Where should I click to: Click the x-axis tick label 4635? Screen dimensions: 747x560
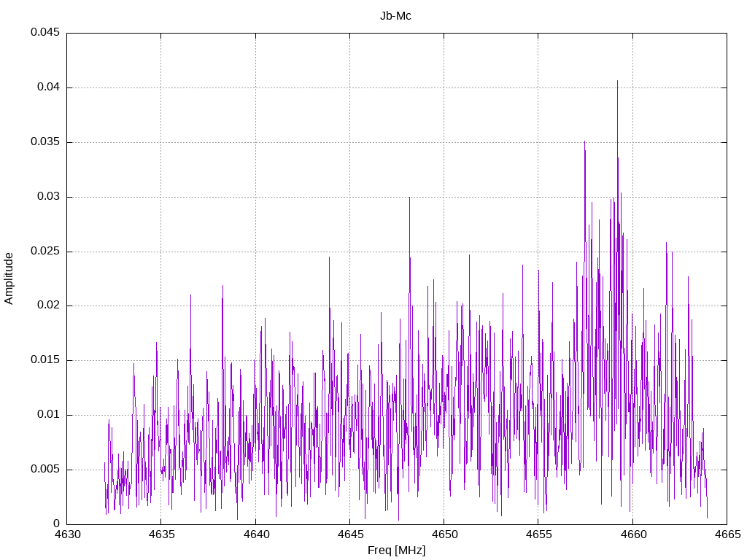(161, 534)
